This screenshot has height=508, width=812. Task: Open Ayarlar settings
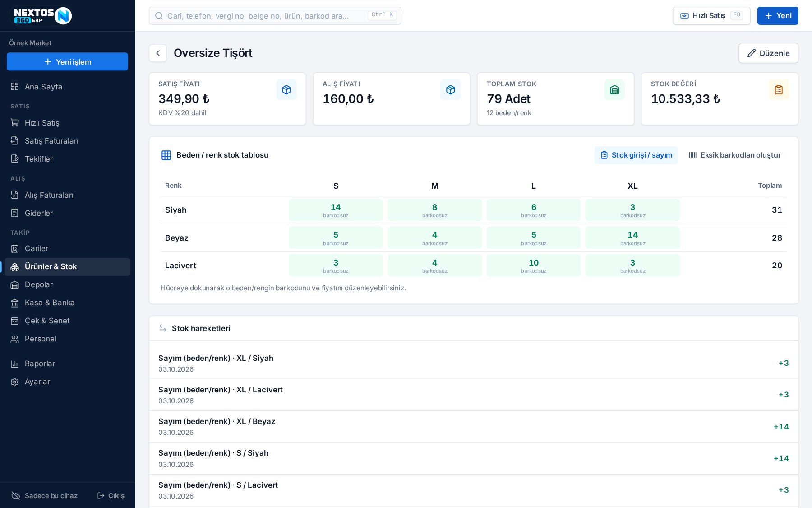68,382
